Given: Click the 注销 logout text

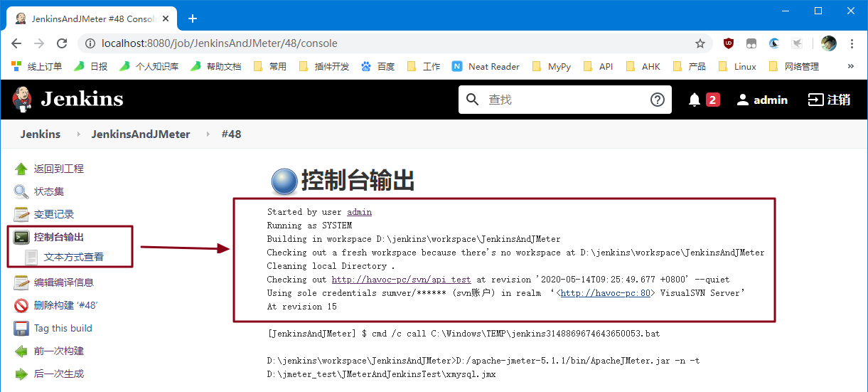Looking at the screenshot, I should click(839, 100).
